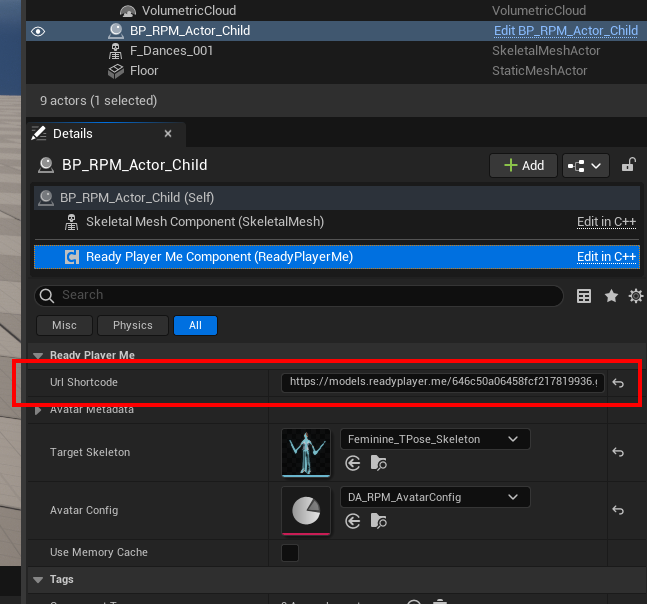
Task: Enable Use Memory Cache checkbox
Action: point(290,553)
